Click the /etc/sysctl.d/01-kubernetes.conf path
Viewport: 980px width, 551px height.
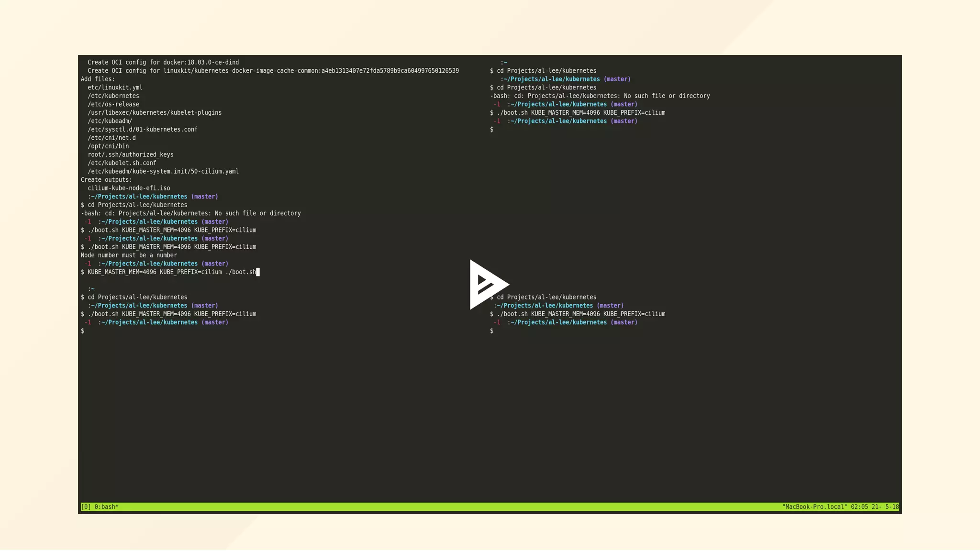(142, 130)
